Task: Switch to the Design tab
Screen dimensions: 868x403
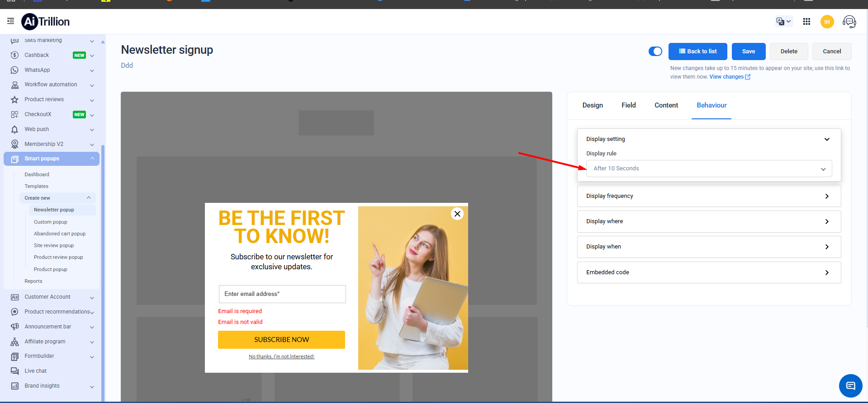Action: click(593, 105)
